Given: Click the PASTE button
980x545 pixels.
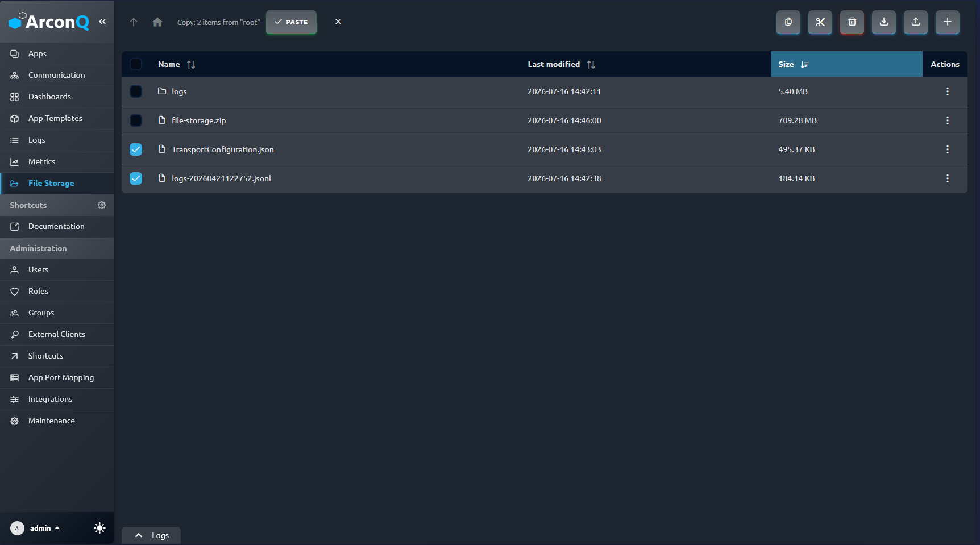Looking at the screenshot, I should coord(291,22).
